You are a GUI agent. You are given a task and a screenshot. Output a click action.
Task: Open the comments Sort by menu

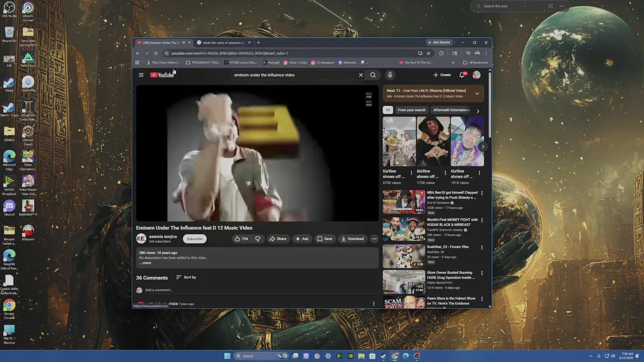pos(186,277)
